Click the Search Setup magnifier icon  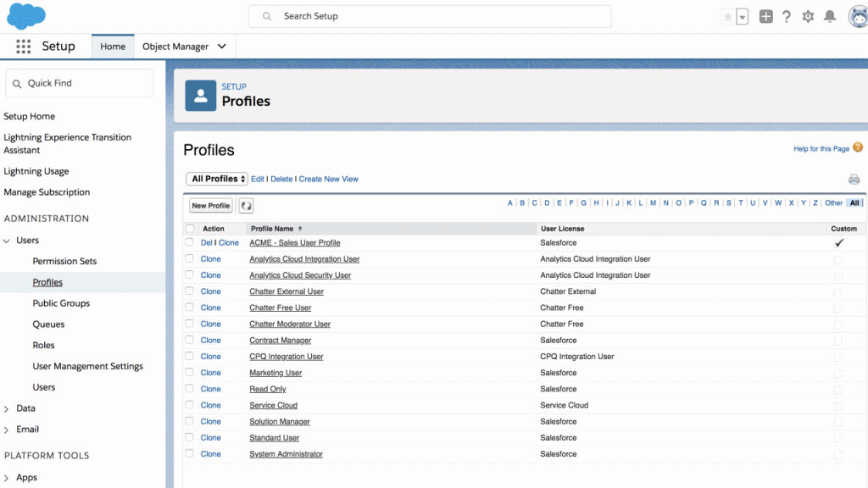267,17
